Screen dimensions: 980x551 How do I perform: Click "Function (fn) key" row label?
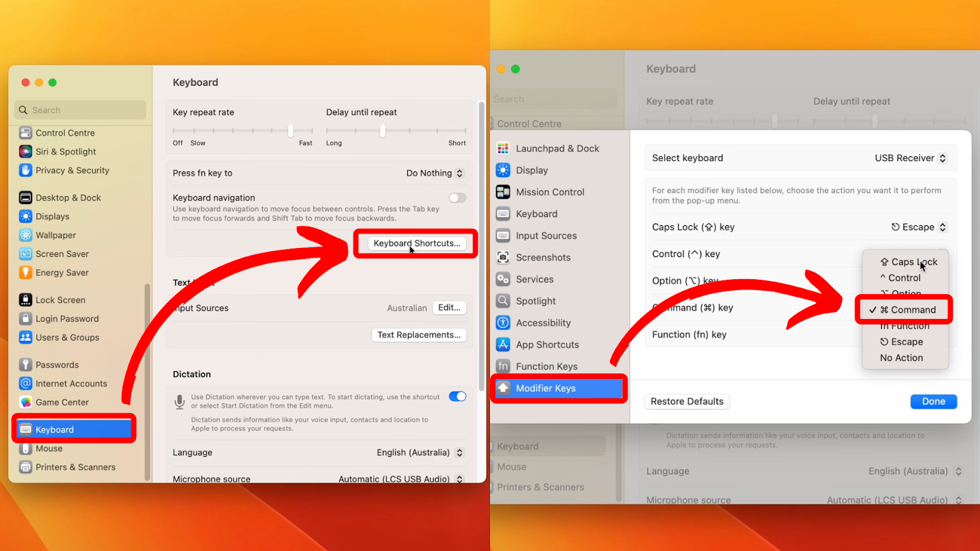(689, 335)
